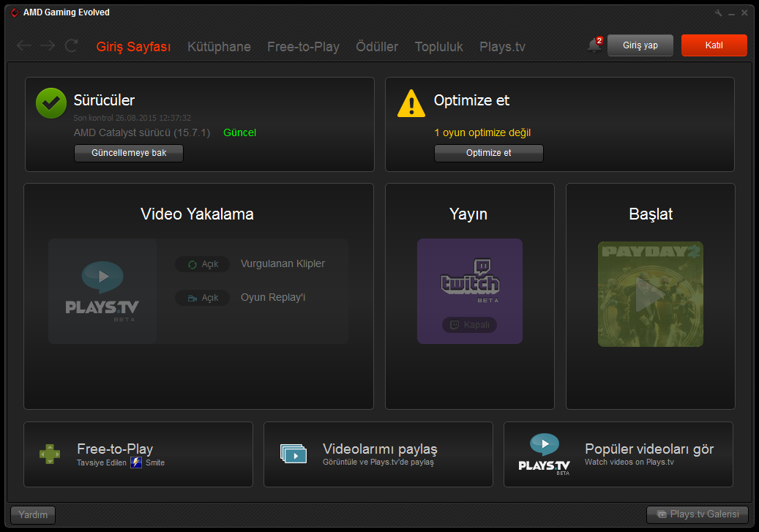
Task: Click the Giriş yap button
Action: point(640,45)
